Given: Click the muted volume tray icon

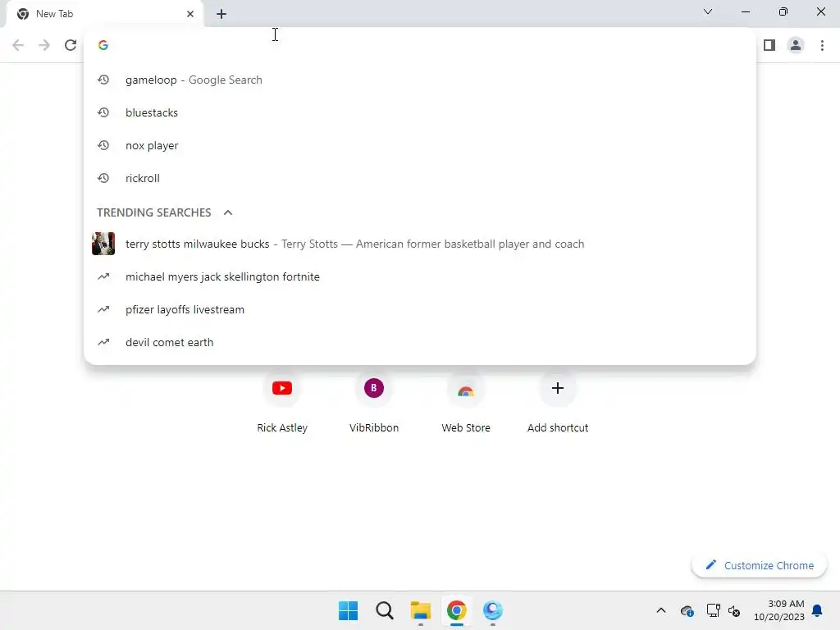Looking at the screenshot, I should [734, 610].
